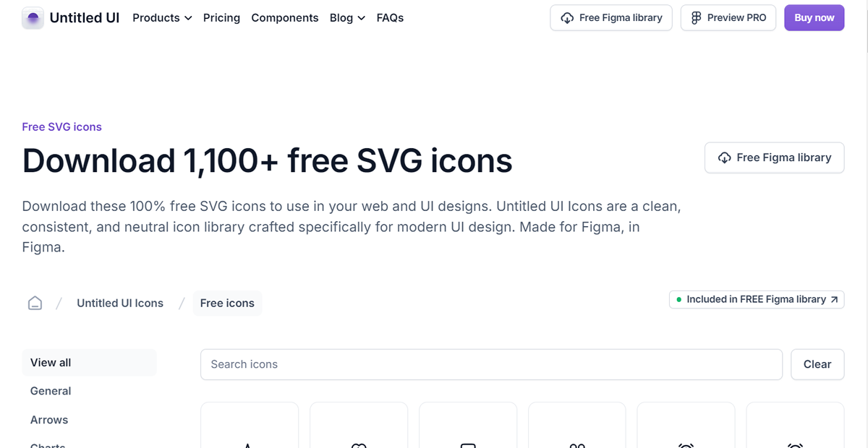Image resolution: width=868 pixels, height=448 pixels.
Task: Open the Untitled UI Icons breadcrumb link
Action: (x=120, y=303)
